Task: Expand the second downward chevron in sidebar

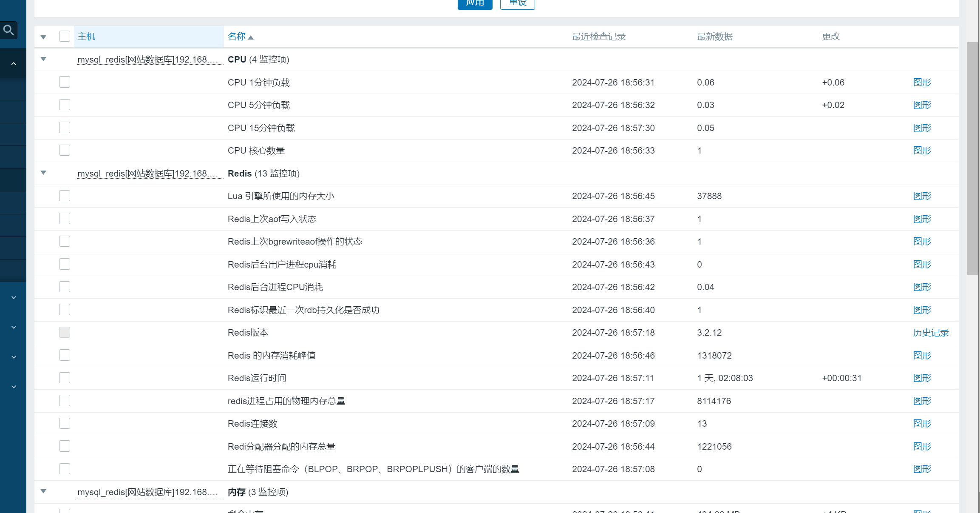Action: point(14,327)
